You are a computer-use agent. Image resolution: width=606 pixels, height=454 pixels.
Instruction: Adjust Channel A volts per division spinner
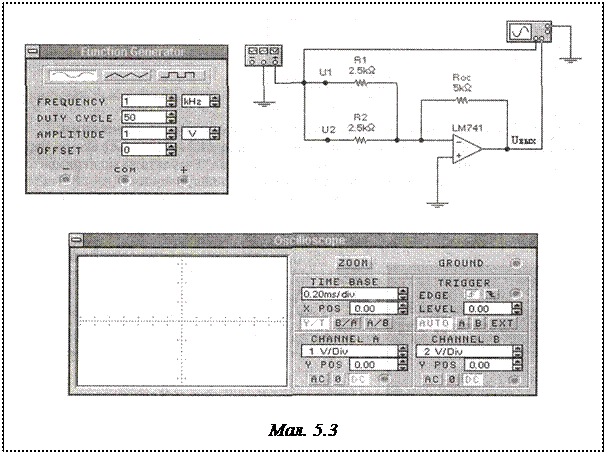403,351
